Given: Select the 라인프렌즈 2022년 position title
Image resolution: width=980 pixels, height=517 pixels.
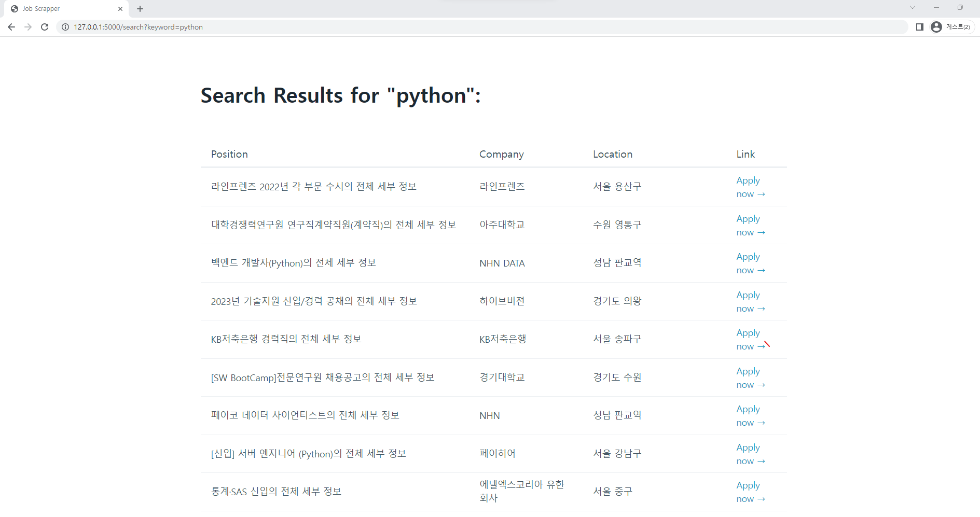Looking at the screenshot, I should (x=314, y=187).
